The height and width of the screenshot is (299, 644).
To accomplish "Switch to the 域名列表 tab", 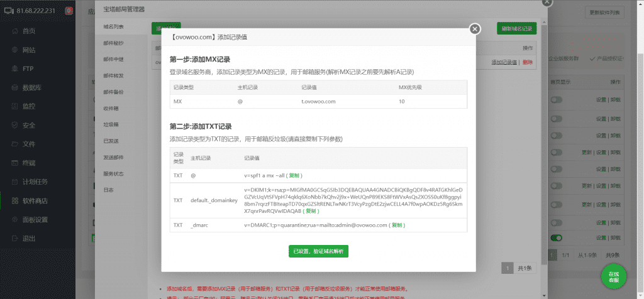I will pyautogui.click(x=114, y=27).
